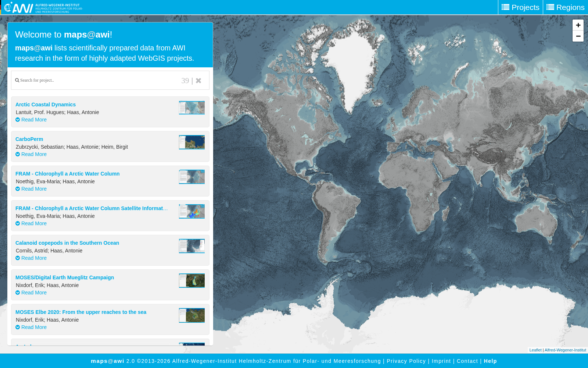The image size is (588, 368).
Task: Zoom out on the map
Action: (578, 36)
